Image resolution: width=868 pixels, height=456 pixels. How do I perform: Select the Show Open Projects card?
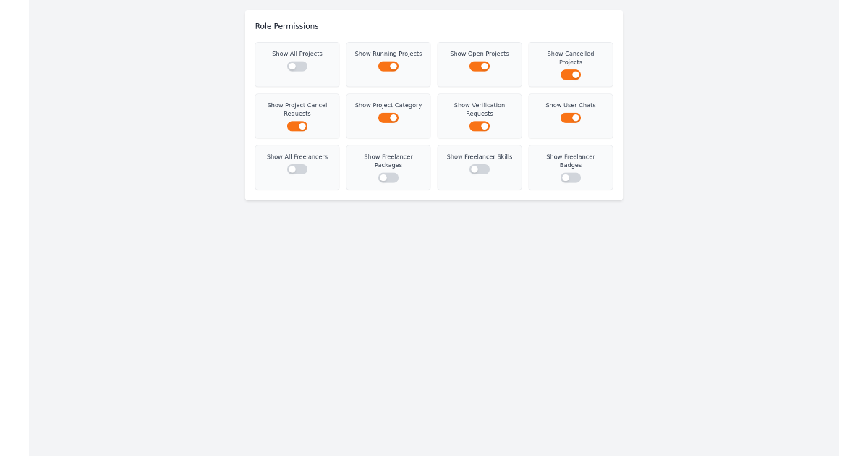pyautogui.click(x=480, y=64)
